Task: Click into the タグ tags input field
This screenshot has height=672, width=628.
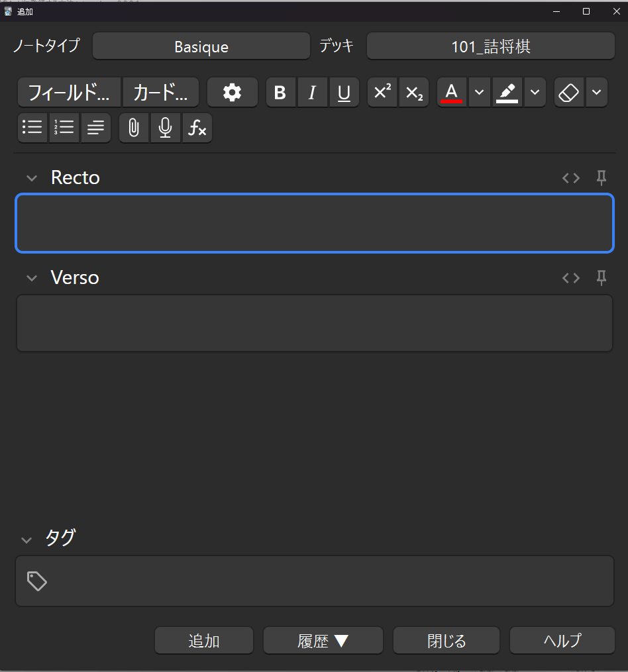Action: (325, 581)
